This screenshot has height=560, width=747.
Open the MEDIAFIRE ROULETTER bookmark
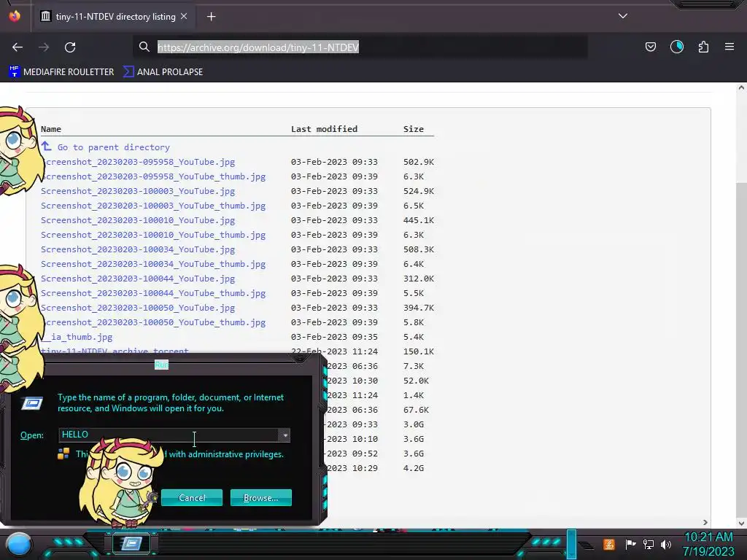tap(61, 72)
